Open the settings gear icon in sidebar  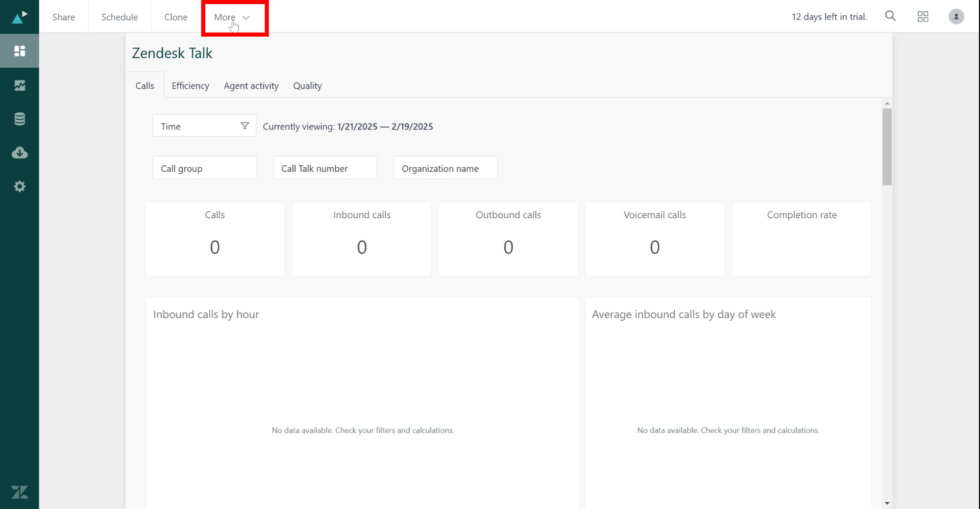(19, 187)
